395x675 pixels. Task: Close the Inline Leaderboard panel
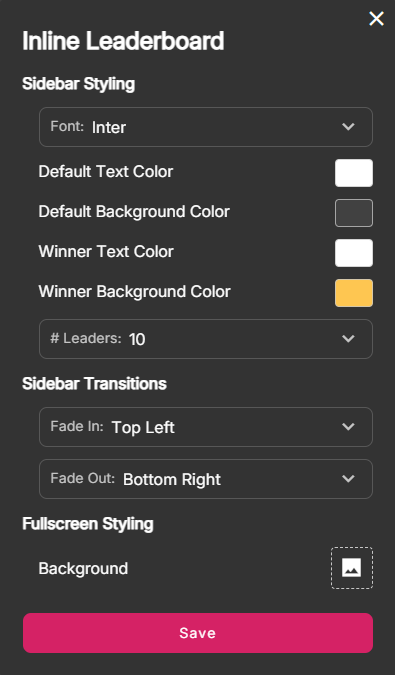click(376, 19)
